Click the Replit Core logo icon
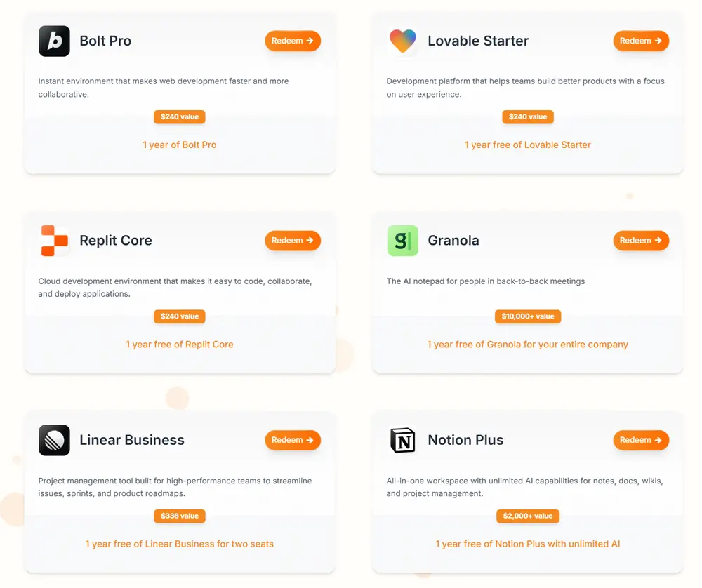This screenshot has width=702, height=588. [x=54, y=241]
